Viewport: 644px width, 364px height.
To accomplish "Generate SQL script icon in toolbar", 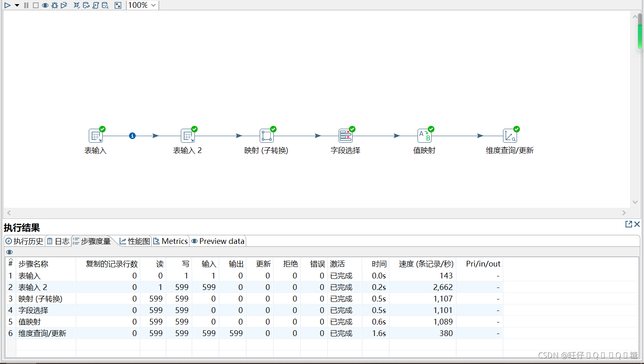I will point(96,5).
